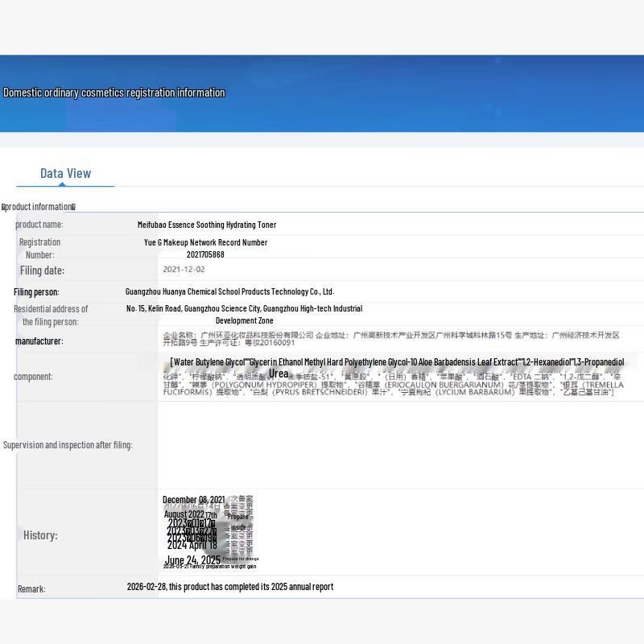644x644 pixels.
Task: Select the 'product information' section label
Action: tap(39, 207)
